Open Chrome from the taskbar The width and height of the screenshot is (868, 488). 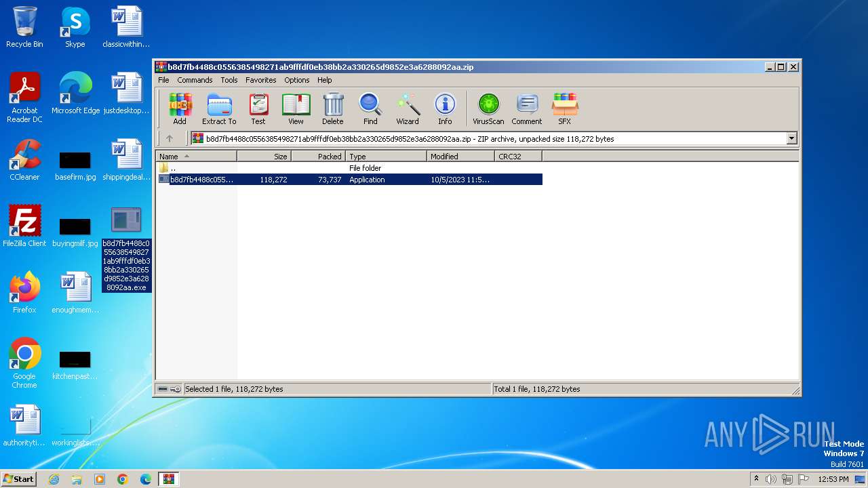pyautogui.click(x=123, y=479)
